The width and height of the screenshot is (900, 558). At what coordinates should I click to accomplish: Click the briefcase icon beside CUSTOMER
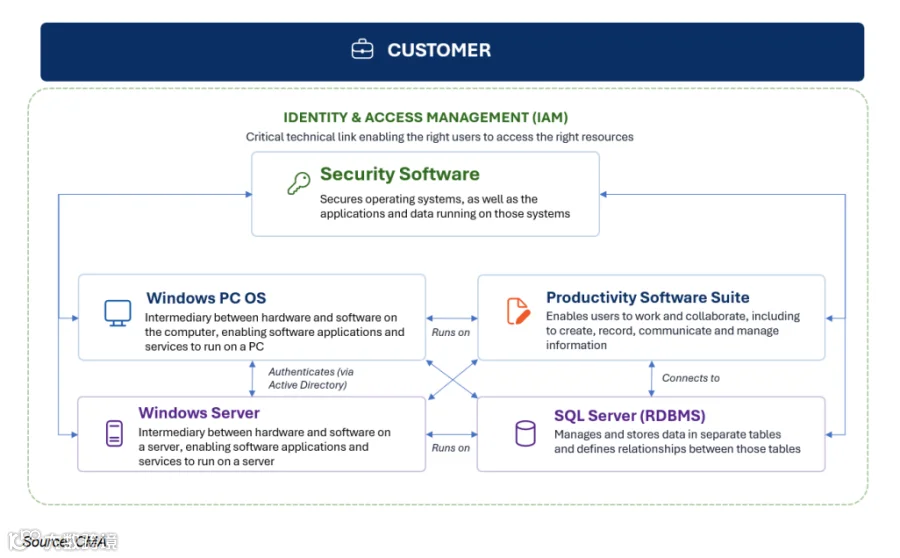[362, 49]
